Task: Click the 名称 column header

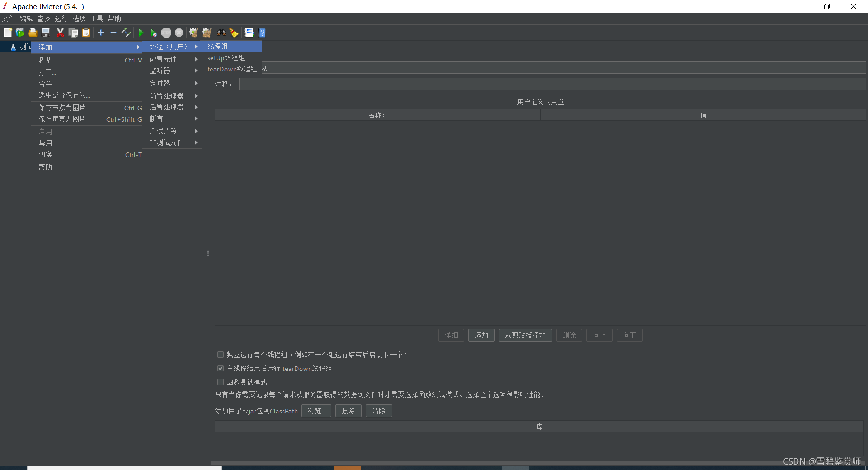Action: (377, 115)
